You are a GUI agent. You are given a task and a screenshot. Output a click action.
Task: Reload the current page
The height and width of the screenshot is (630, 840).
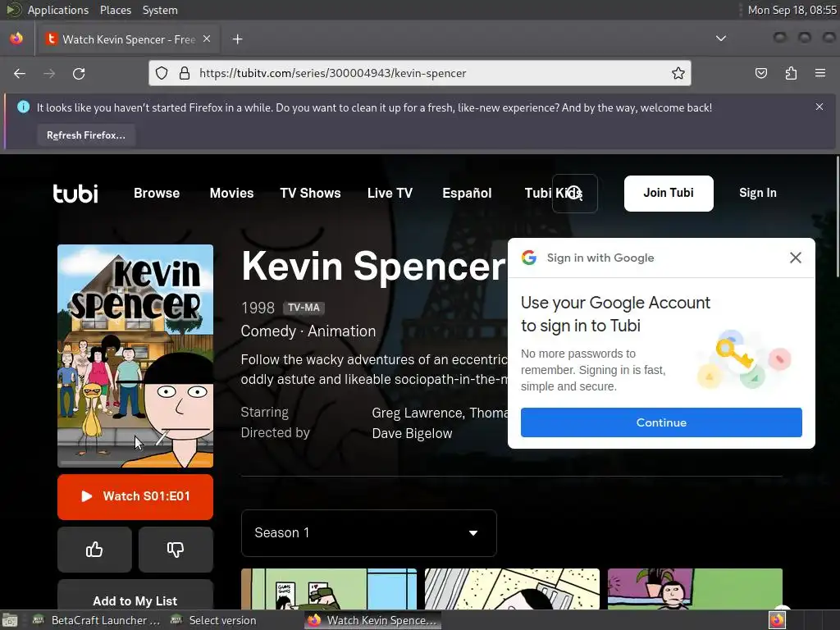pos(79,73)
